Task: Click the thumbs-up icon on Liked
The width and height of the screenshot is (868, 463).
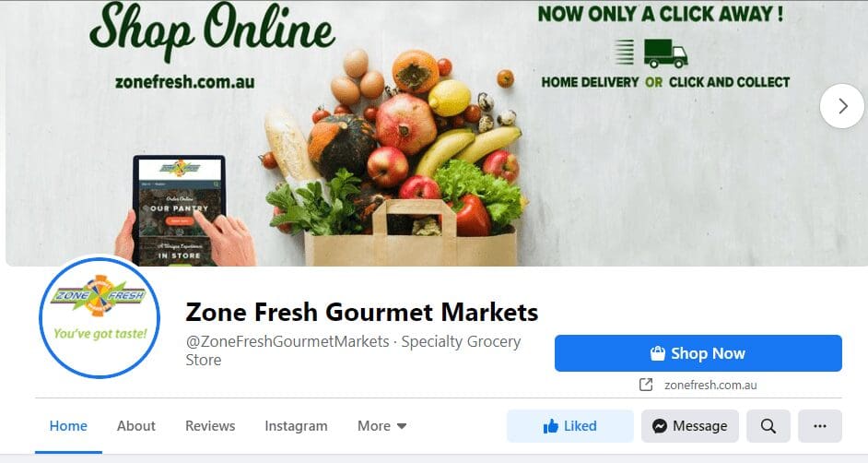Action: (551, 426)
